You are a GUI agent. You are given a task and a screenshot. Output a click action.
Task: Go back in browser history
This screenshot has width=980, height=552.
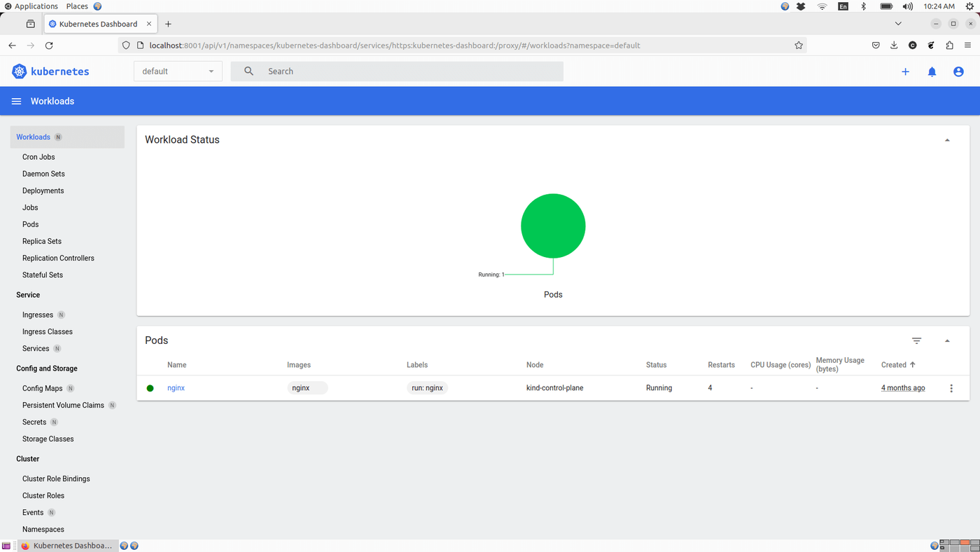[x=12, y=46]
